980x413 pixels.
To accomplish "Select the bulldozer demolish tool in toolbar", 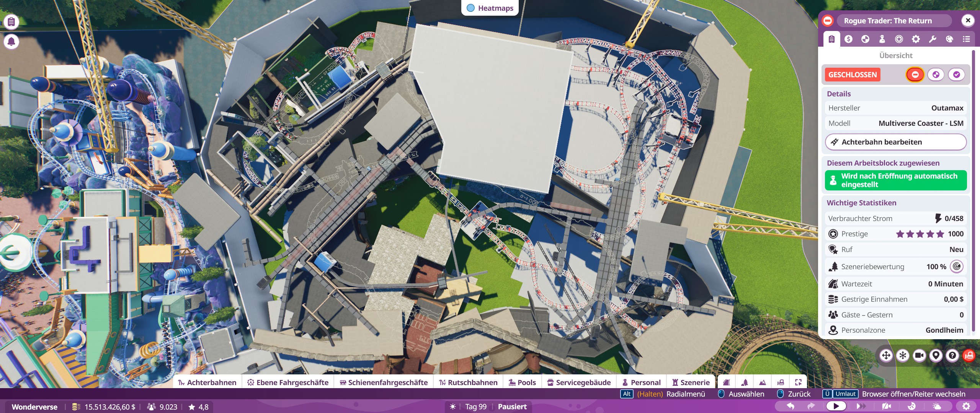I will click(781, 382).
